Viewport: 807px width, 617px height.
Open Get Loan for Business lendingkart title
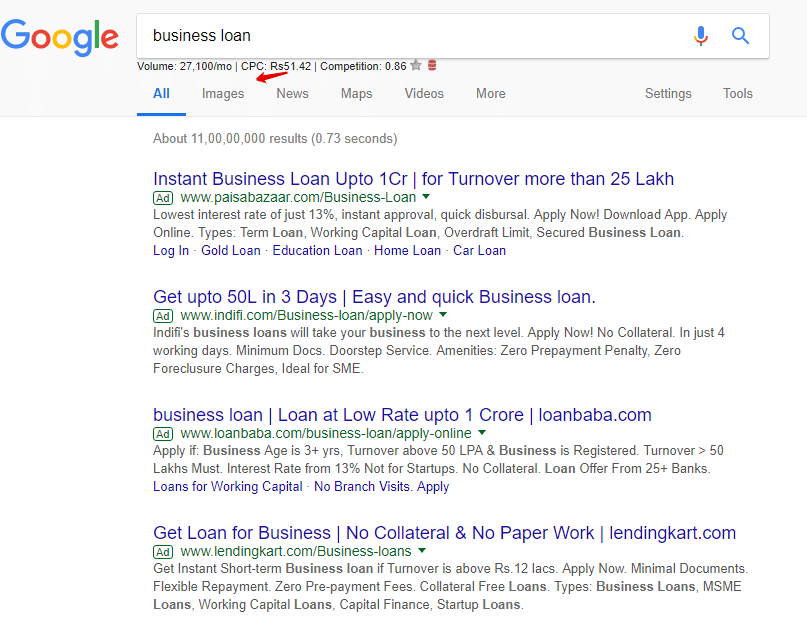tap(445, 533)
